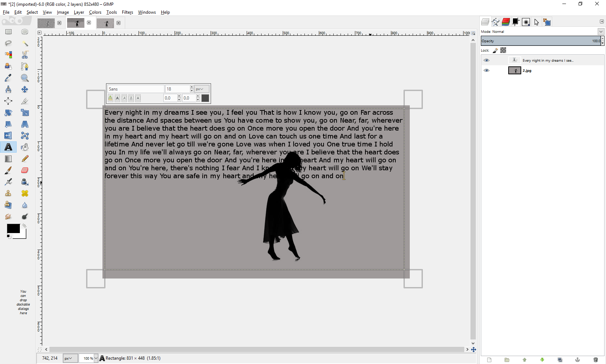
Task: Create a new layer from panel bottom
Action: coord(489,360)
